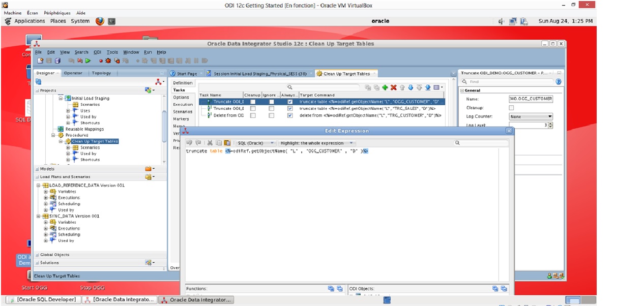Click expand-all icon in Functions panel
The height and width of the screenshot is (306, 644).
tap(331, 288)
